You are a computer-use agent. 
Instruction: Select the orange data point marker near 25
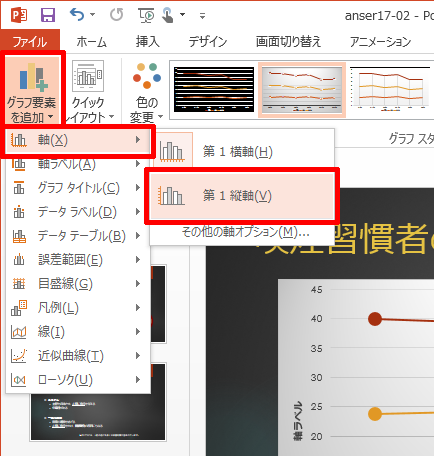pos(375,414)
